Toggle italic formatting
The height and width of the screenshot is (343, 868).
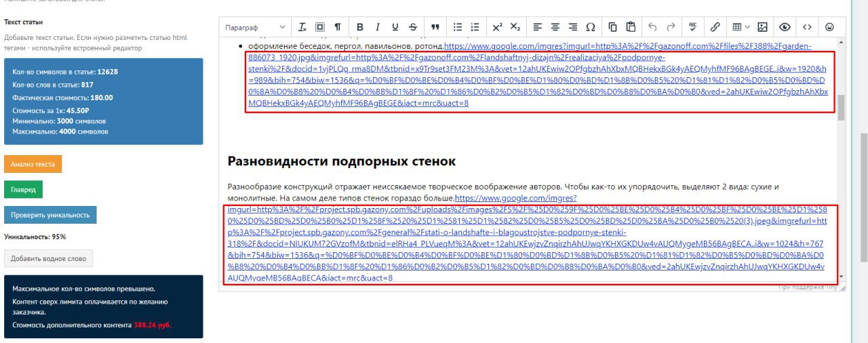(378, 27)
